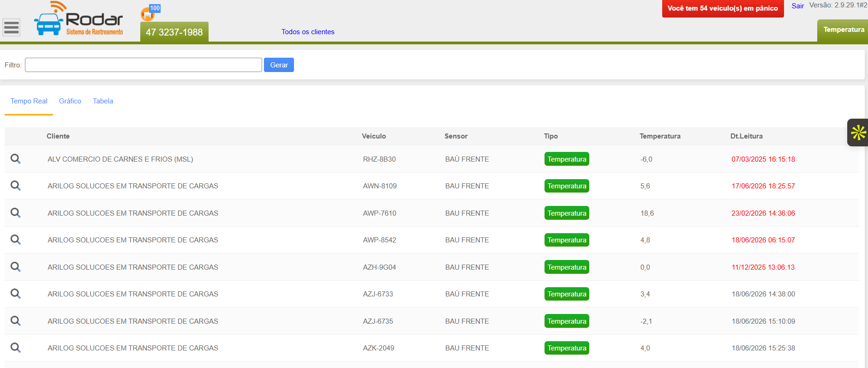Switch to the Tabela tab
868x368 pixels.
click(103, 101)
